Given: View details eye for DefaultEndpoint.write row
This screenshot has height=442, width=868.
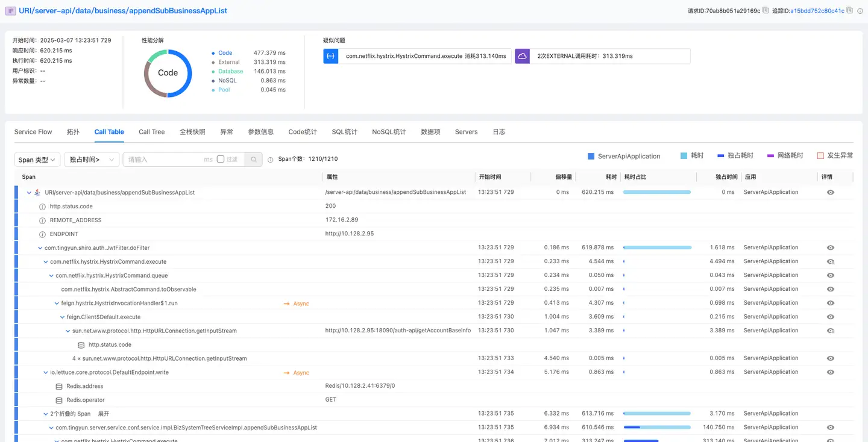Looking at the screenshot, I should 830,372.
